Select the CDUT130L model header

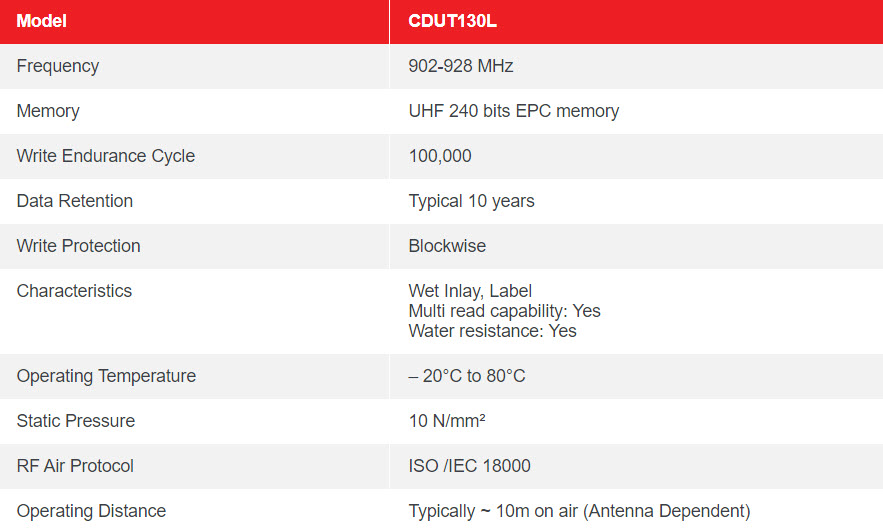[452, 21]
